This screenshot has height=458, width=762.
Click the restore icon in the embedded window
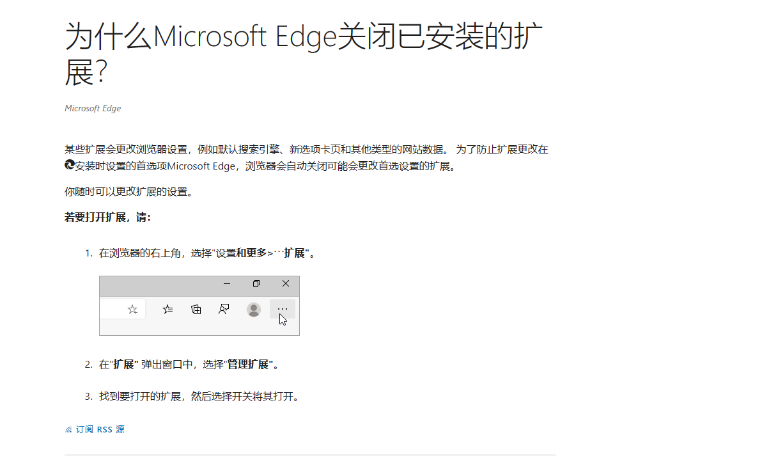257,283
